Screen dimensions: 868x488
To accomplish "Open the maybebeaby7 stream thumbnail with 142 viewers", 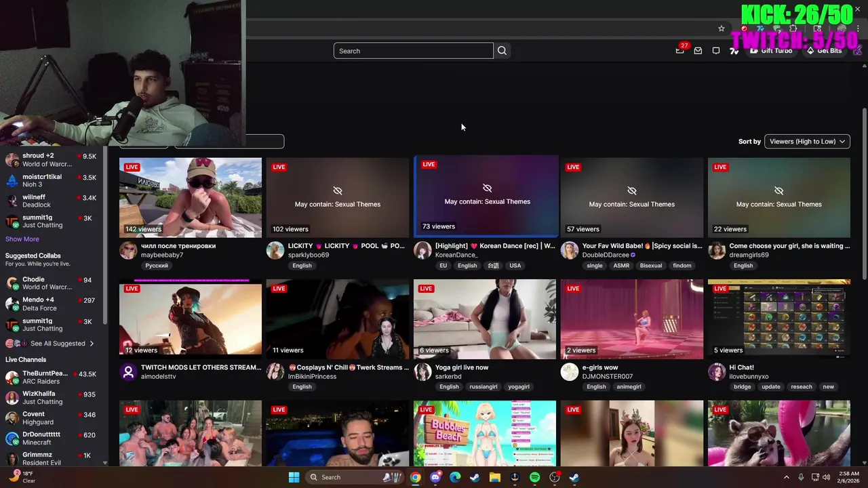I will 191,198.
